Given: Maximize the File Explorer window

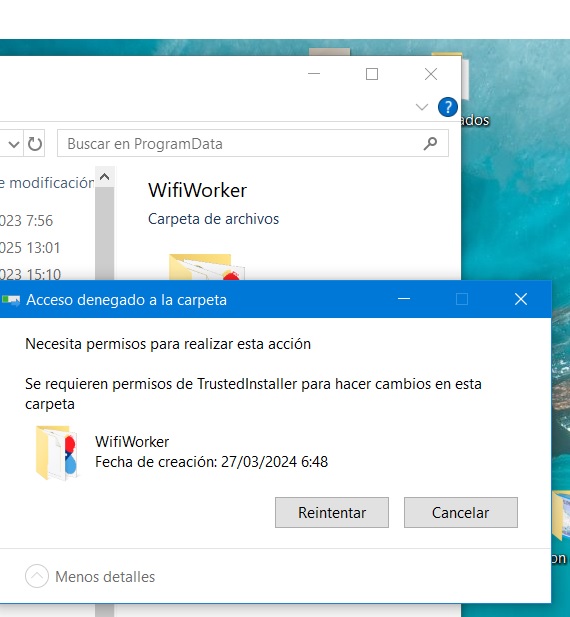Looking at the screenshot, I should [x=372, y=74].
